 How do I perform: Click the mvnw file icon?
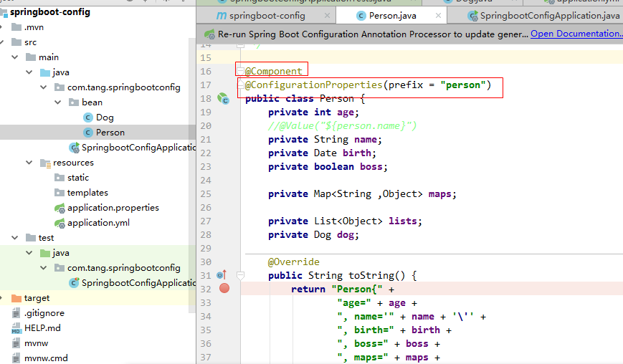coord(16,343)
